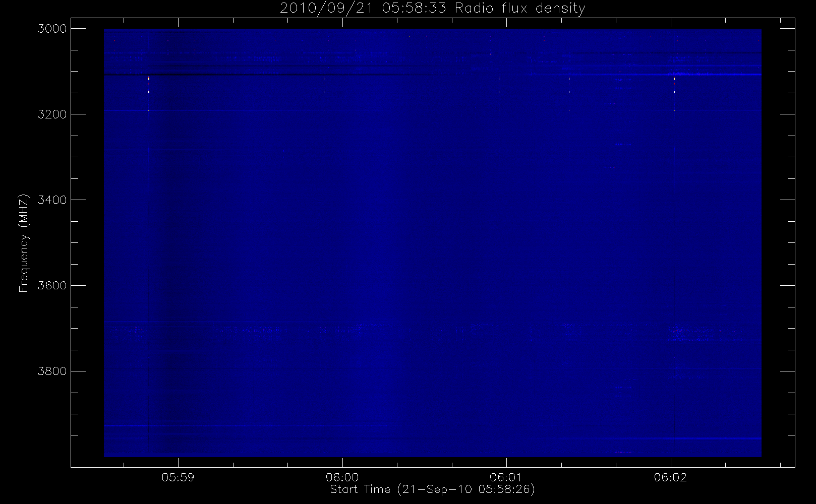This screenshot has width=816, height=504.
Task: Click the plot title "2010/09/21 05:58:33 Radio flux density"
Action: [433, 9]
